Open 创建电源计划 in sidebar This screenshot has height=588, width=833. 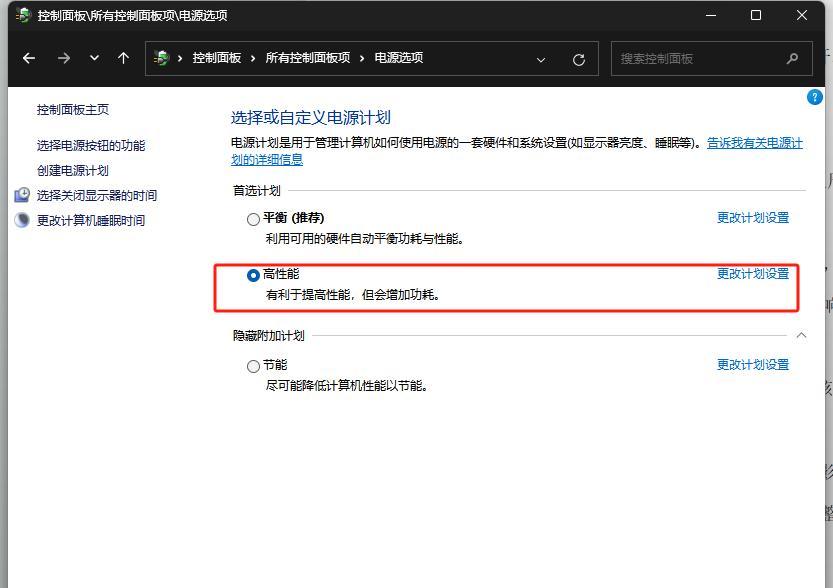click(73, 170)
